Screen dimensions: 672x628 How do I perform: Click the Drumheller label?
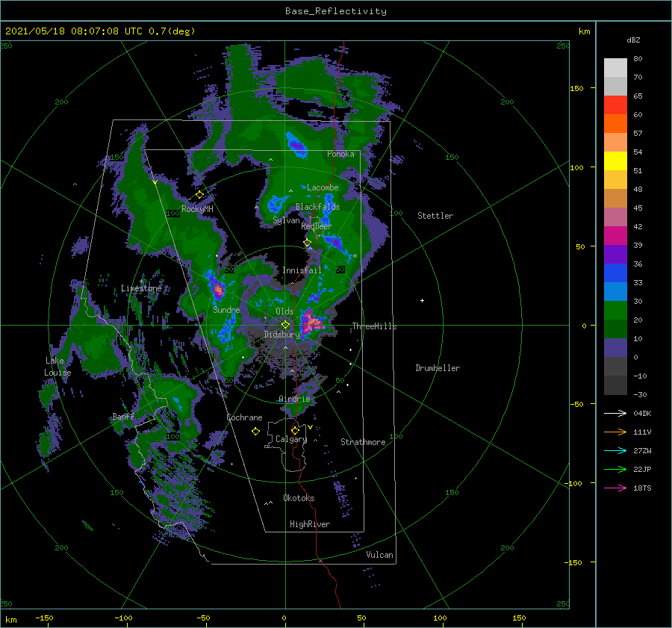(x=438, y=368)
